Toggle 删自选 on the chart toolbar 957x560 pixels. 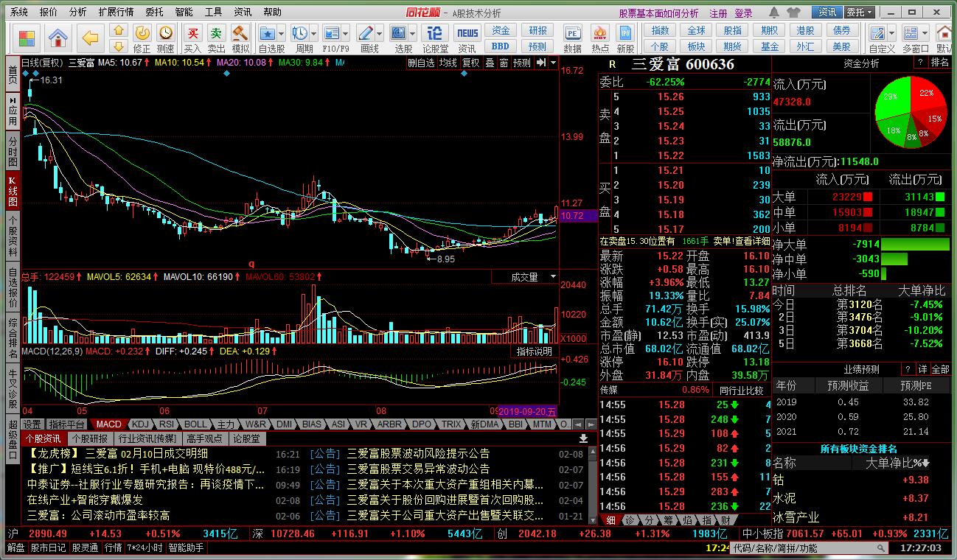click(x=422, y=63)
